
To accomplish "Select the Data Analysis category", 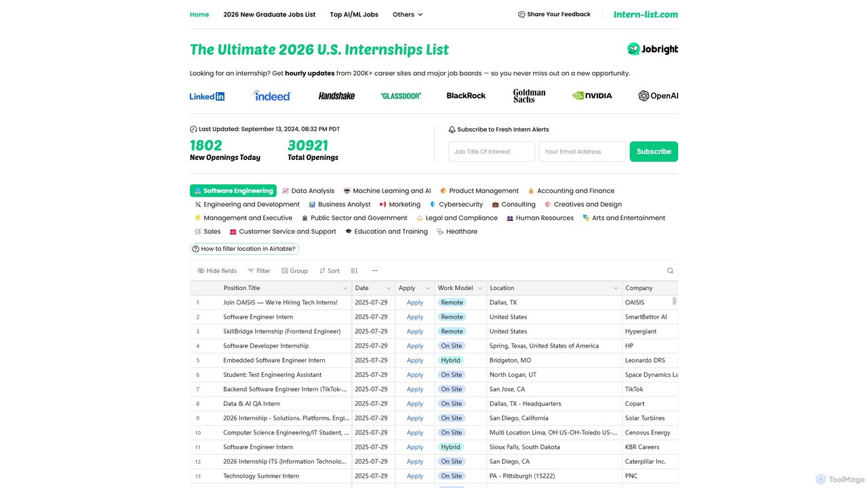I will [x=308, y=190].
